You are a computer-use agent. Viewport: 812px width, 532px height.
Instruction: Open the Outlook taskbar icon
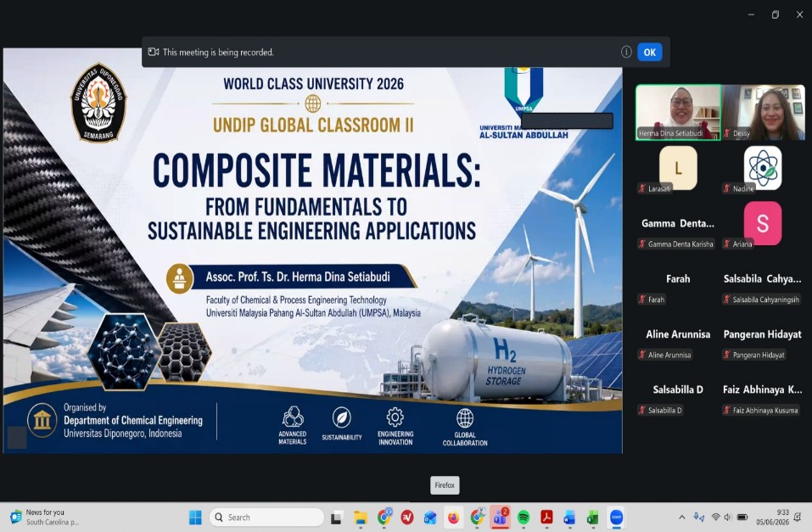[x=430, y=518]
